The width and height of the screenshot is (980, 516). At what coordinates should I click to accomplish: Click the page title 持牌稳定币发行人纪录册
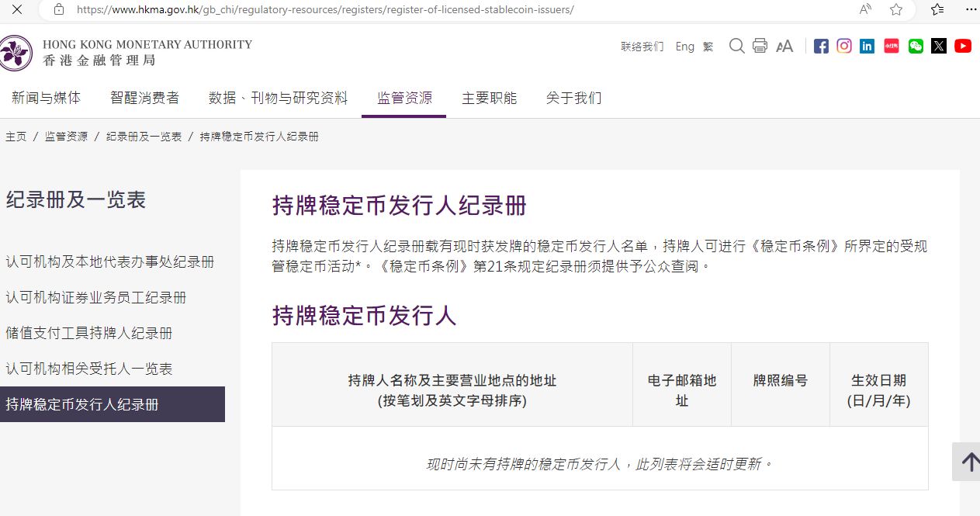(x=399, y=206)
